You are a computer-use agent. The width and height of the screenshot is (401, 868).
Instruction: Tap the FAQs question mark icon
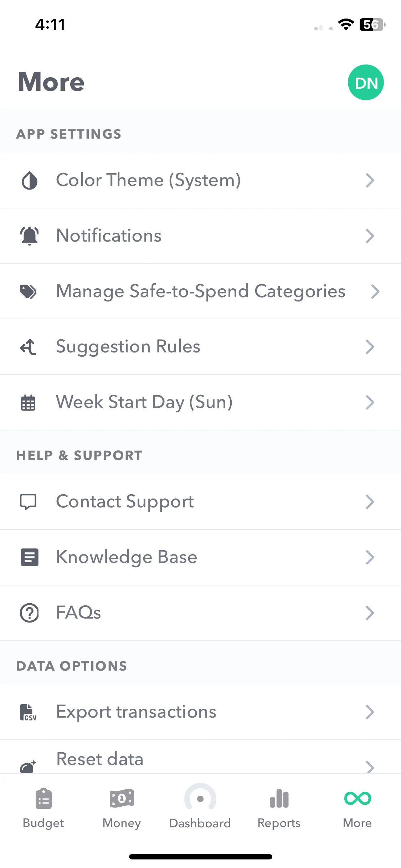click(29, 613)
